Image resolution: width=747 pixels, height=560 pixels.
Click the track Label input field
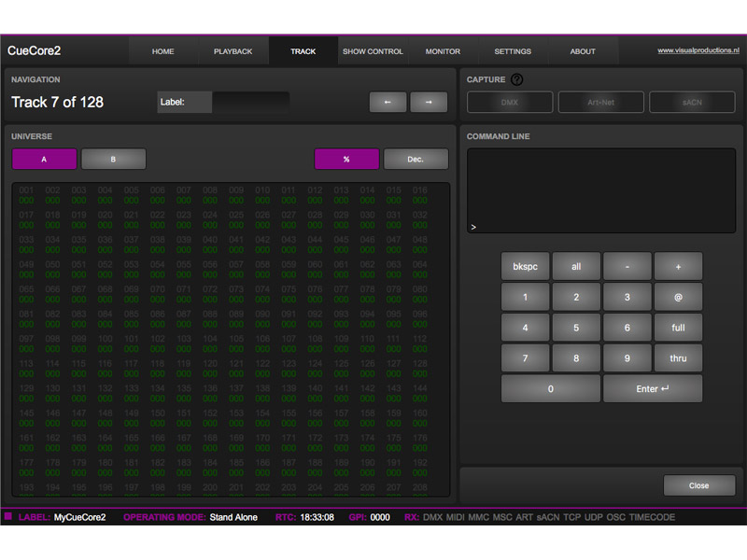click(x=250, y=103)
